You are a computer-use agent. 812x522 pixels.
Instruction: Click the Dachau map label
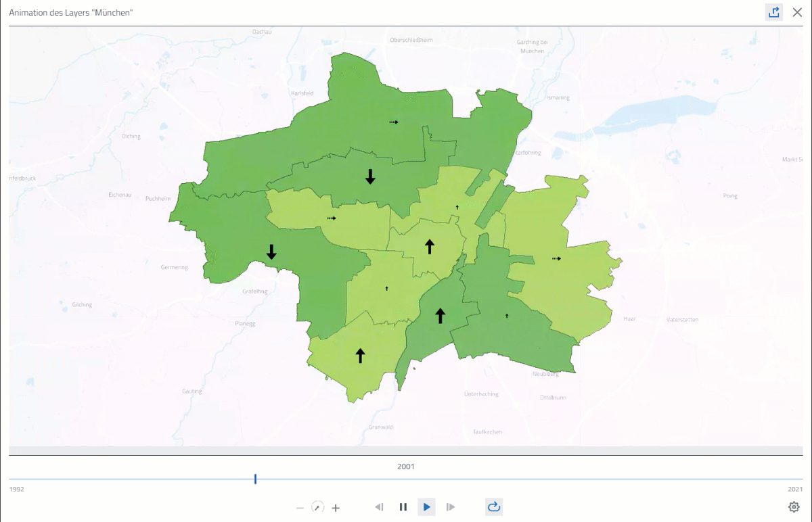261,31
